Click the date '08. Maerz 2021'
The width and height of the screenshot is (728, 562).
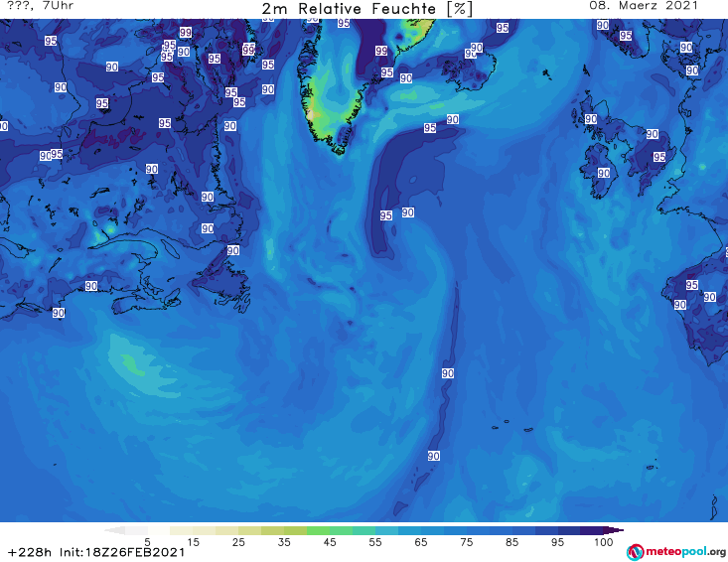pyautogui.click(x=644, y=6)
